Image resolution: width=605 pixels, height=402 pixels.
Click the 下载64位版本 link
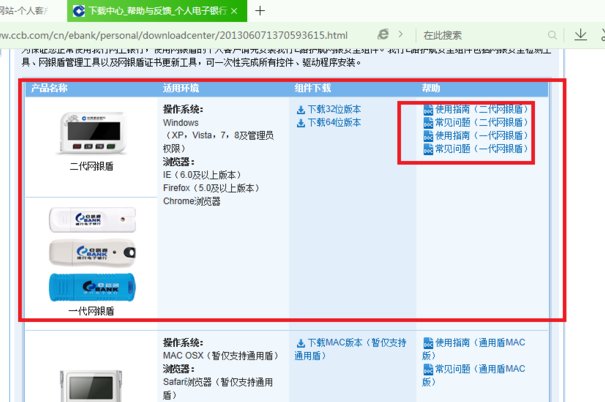pyautogui.click(x=334, y=122)
